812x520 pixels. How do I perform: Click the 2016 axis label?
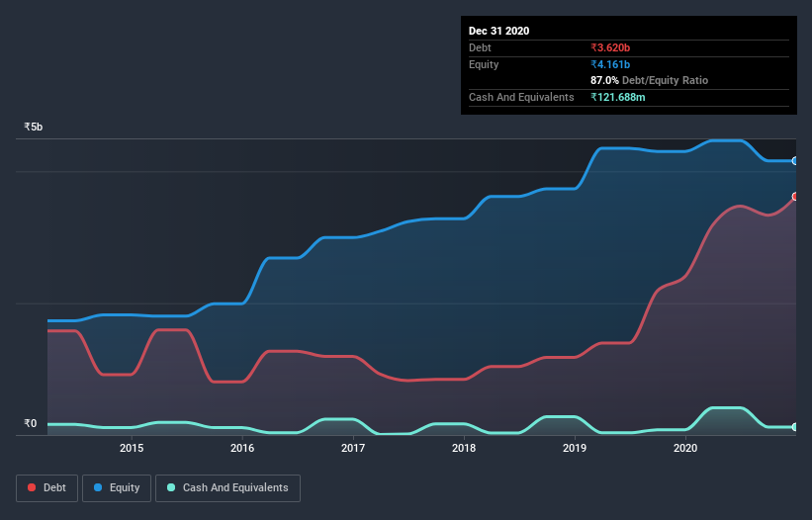tap(242, 448)
